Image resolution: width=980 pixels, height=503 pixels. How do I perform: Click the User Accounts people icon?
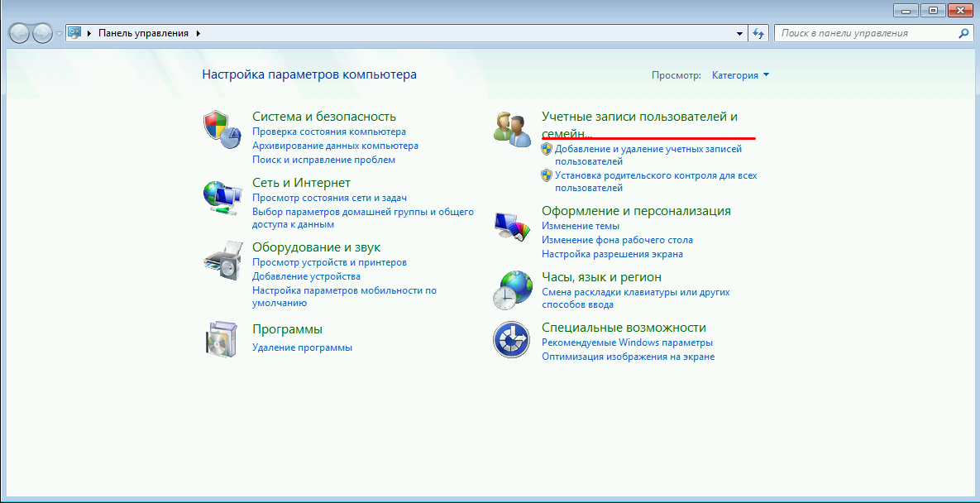(511, 129)
